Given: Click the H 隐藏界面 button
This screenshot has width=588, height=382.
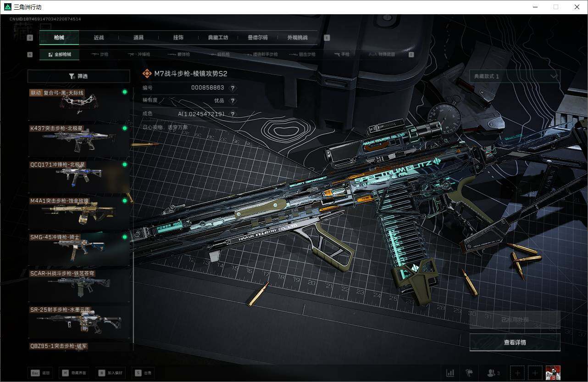Looking at the screenshot, I should click(x=73, y=373).
